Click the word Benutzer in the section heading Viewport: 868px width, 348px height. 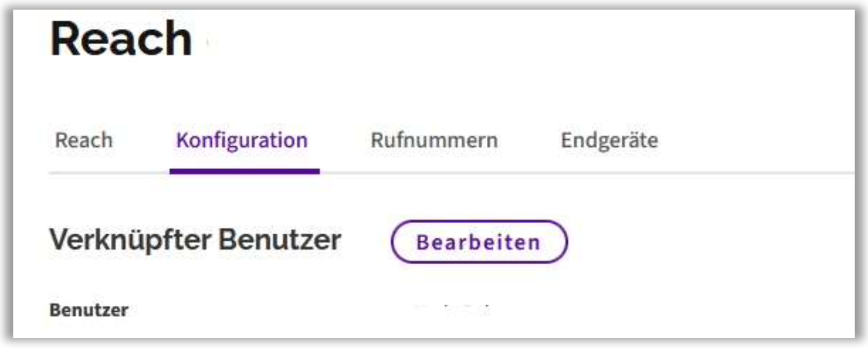[x=279, y=240]
